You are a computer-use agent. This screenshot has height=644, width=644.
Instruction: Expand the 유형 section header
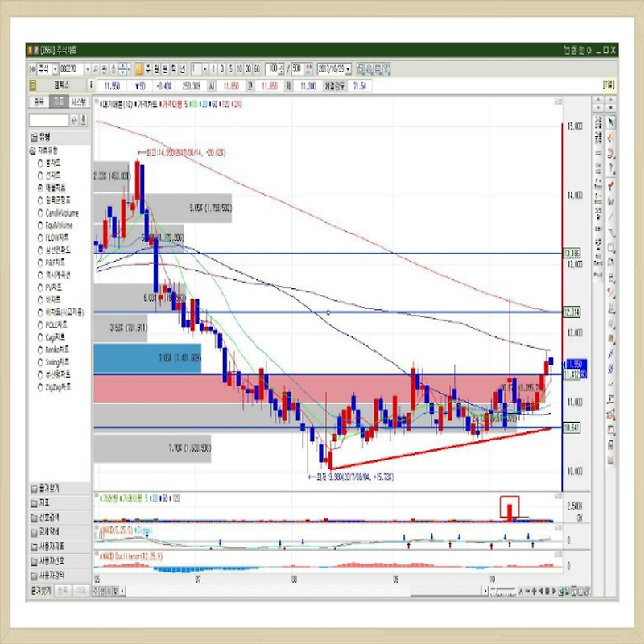pos(60,137)
